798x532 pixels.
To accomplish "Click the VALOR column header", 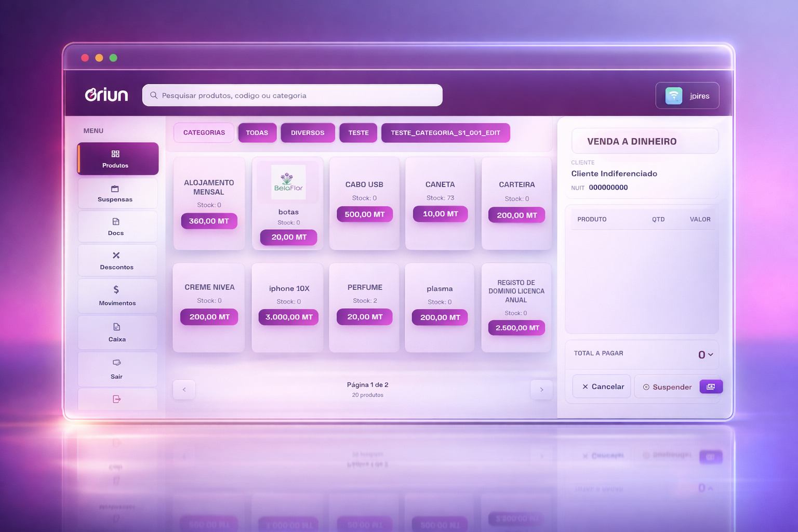I will [x=700, y=219].
